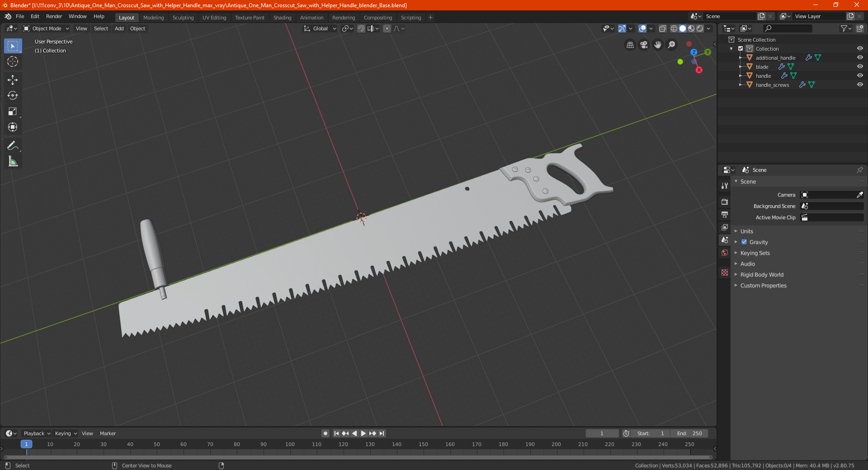Screen dimensions: 868x470
Task: Open the World properties tab
Action: coord(725,253)
